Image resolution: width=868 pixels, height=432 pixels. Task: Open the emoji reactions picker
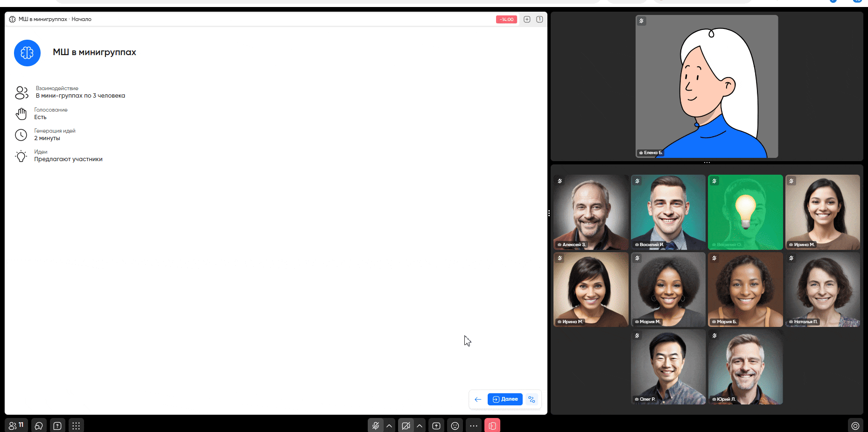coord(455,425)
